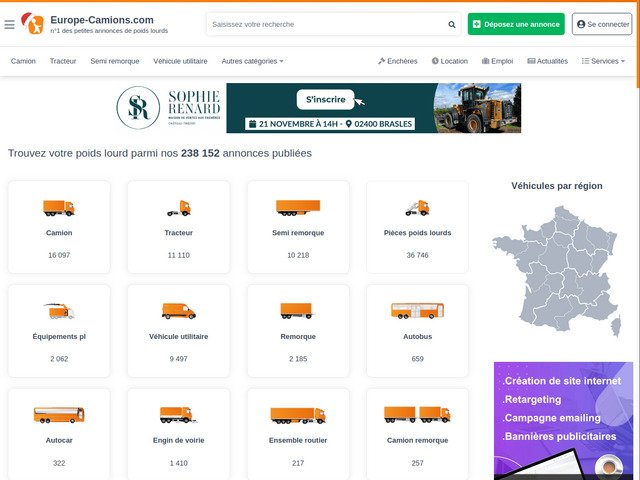
Task: Click the Autobus label
Action: click(417, 337)
